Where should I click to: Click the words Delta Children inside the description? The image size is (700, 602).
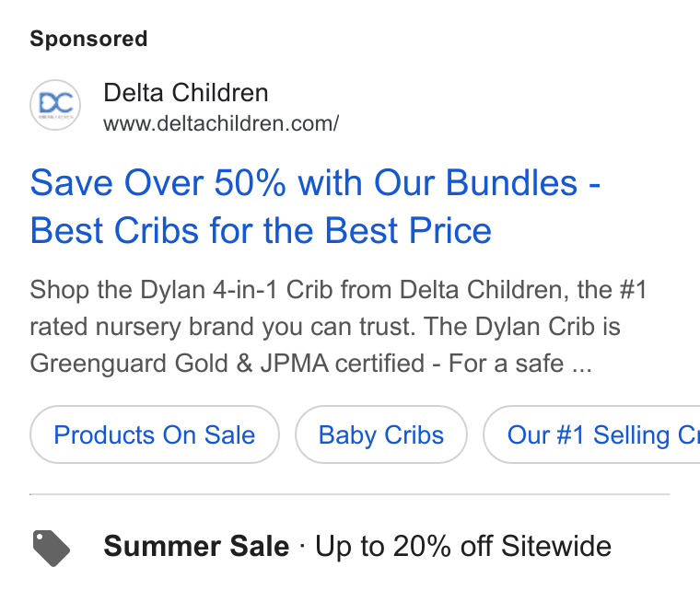pyautogui.click(x=484, y=290)
